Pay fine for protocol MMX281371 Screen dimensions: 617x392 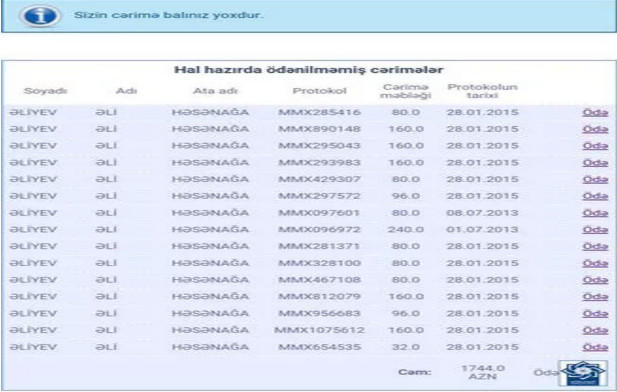click(595, 247)
